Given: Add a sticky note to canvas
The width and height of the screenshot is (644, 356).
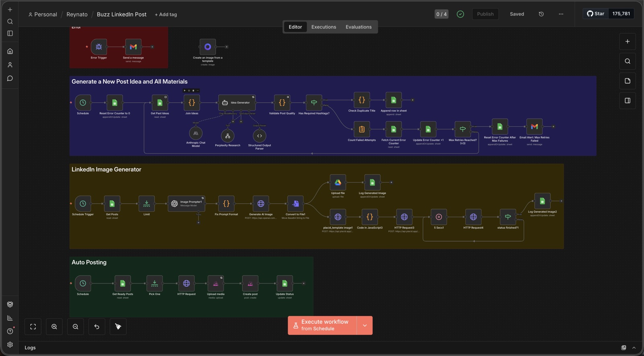Looking at the screenshot, I should coord(627,81).
